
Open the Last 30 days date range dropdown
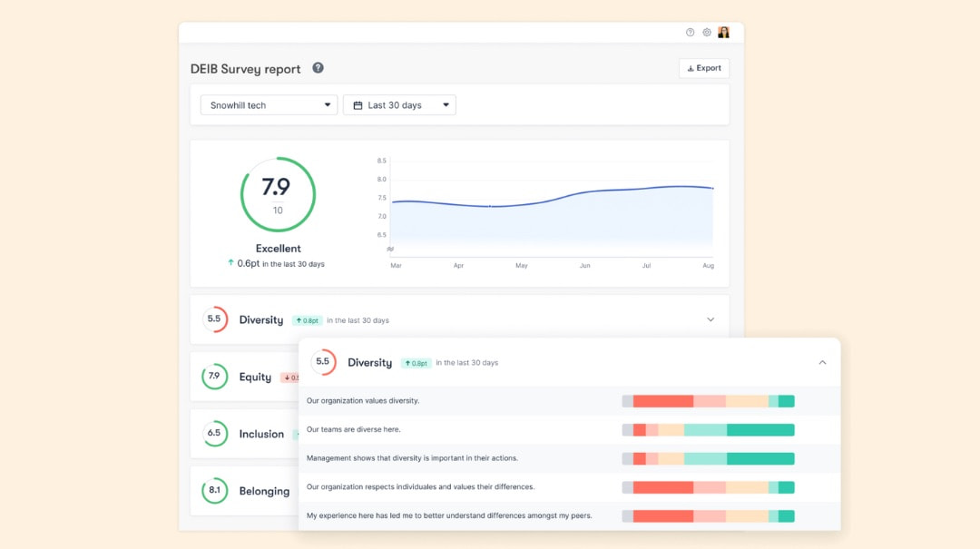tap(399, 104)
